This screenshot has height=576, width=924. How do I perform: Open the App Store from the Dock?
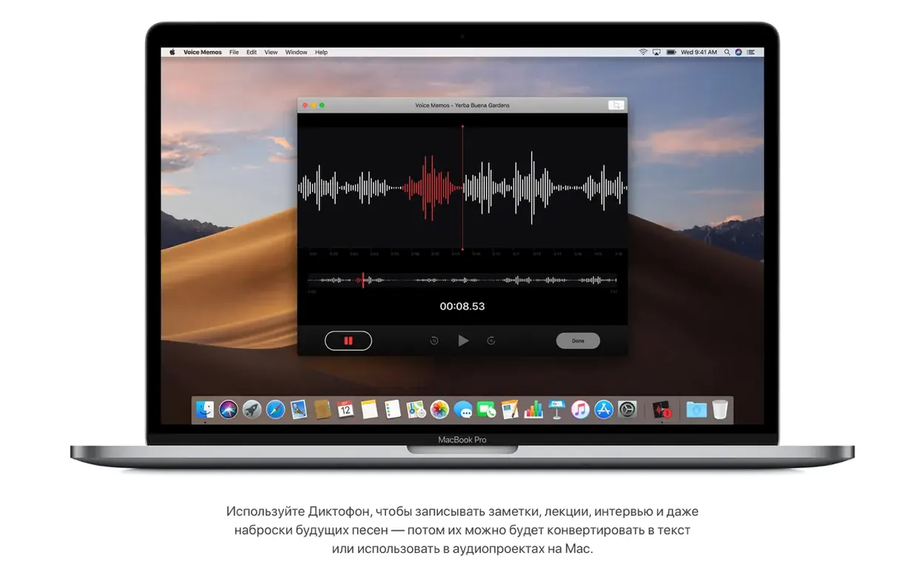point(604,409)
